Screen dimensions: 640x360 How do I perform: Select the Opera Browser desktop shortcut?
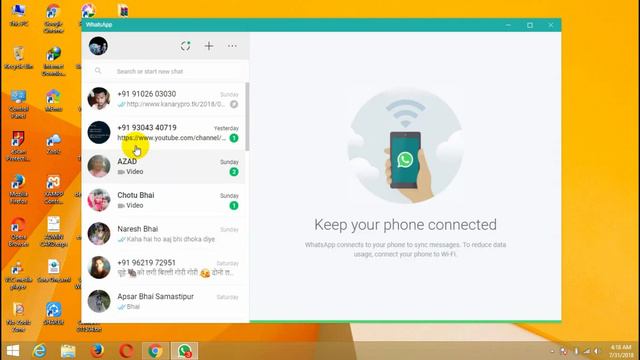pos(19,232)
